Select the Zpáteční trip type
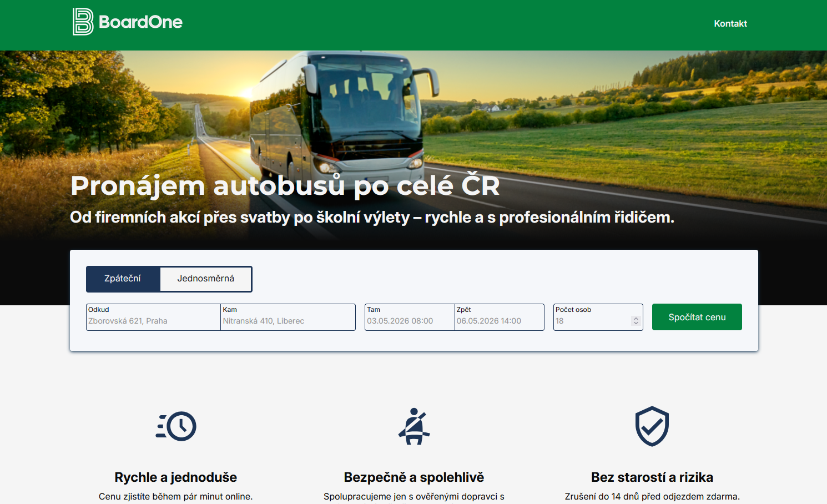The height and width of the screenshot is (504, 827). pyautogui.click(x=123, y=279)
